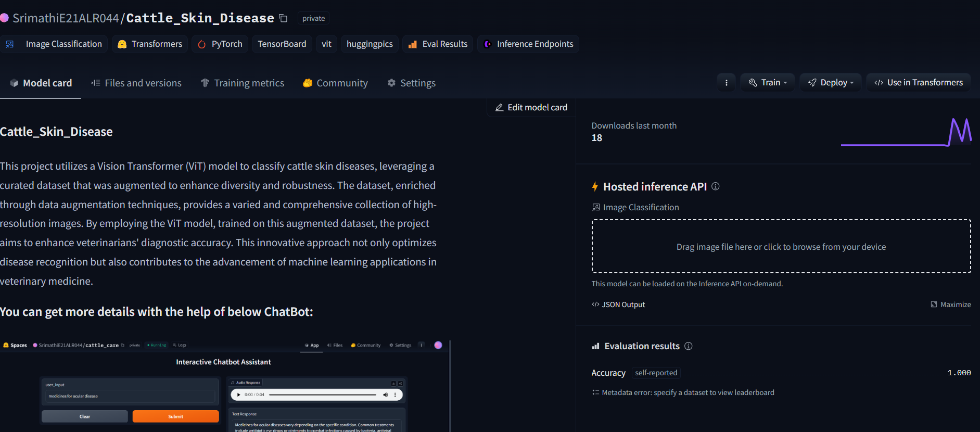Click the Settings tab gear icon
Viewport: 980px width, 432px height.
391,83
